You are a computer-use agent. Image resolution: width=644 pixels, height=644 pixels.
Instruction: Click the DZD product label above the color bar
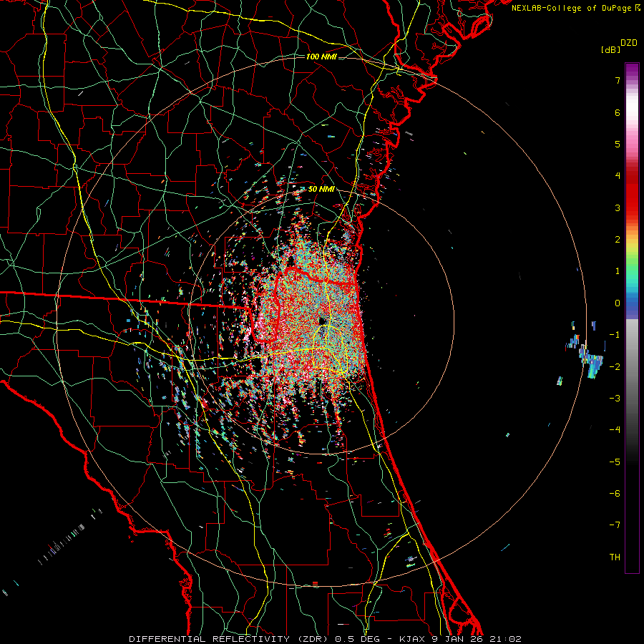click(629, 43)
